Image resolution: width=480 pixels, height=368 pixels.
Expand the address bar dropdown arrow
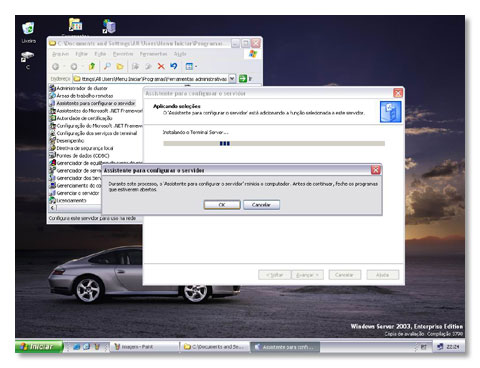coord(232,79)
